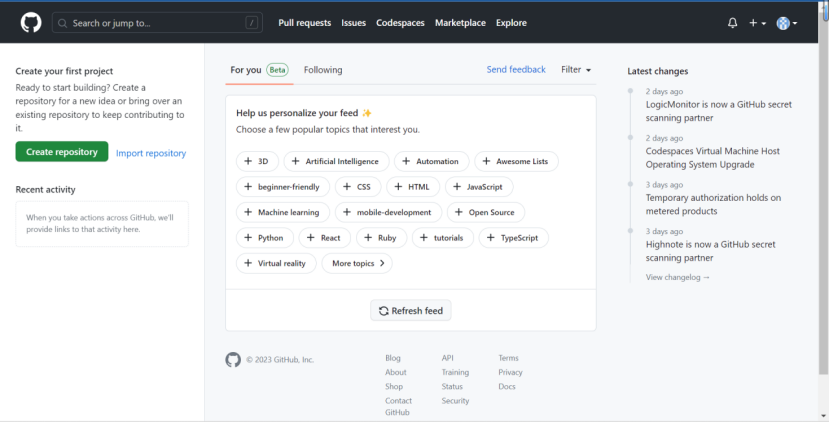830x423 pixels.
Task: Add the Python topic
Action: pos(265,238)
